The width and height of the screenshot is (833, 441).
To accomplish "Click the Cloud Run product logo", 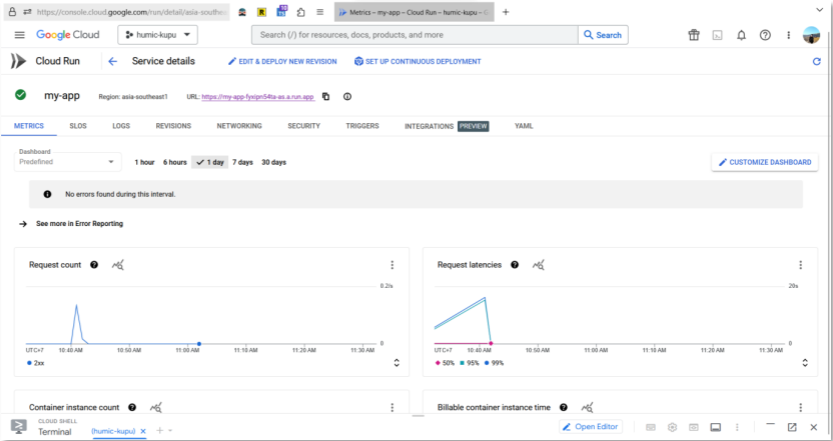I will [x=19, y=61].
